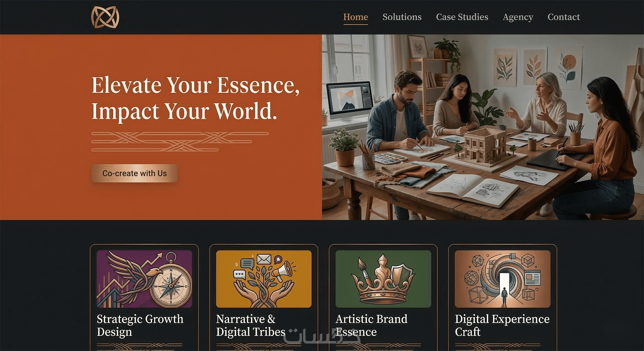Open Case Studies in navigation
This screenshot has height=351, width=644.
point(462,17)
